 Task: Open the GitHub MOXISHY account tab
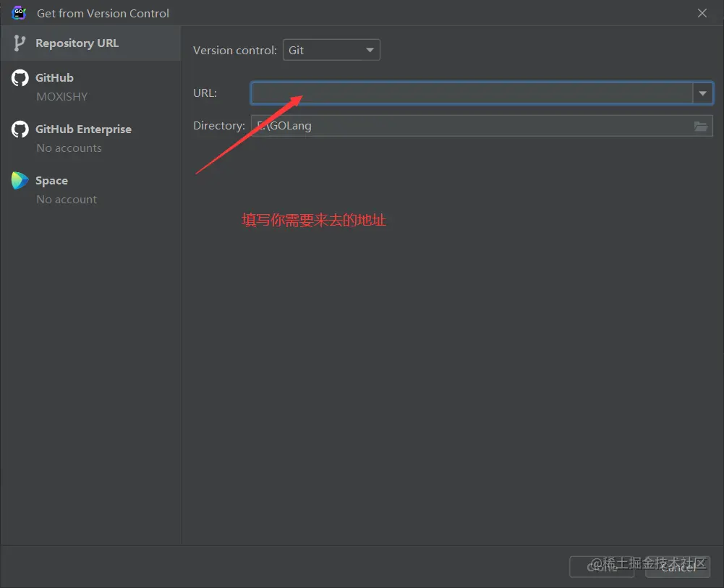pyautogui.click(x=90, y=87)
